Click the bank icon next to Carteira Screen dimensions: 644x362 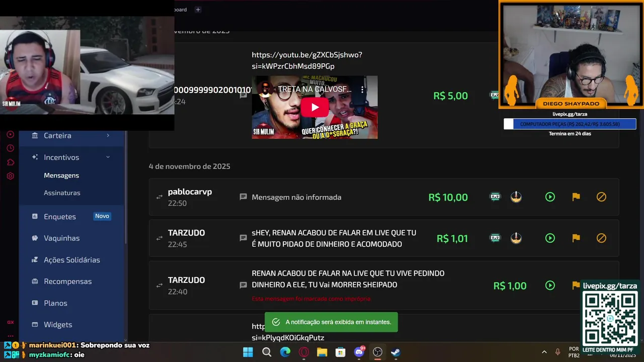tap(35, 136)
